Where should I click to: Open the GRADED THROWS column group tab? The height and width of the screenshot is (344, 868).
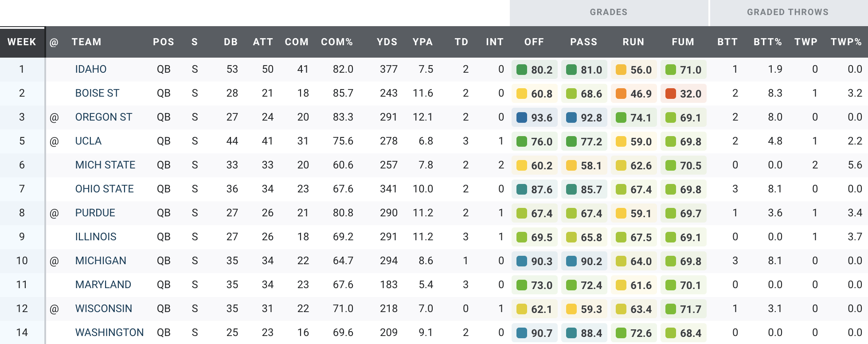(787, 12)
